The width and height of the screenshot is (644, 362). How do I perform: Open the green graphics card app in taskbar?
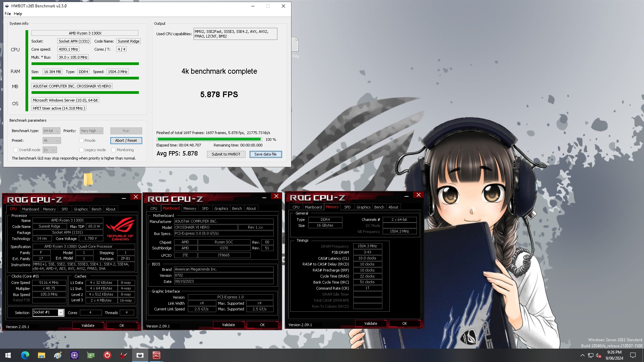tap(91, 355)
